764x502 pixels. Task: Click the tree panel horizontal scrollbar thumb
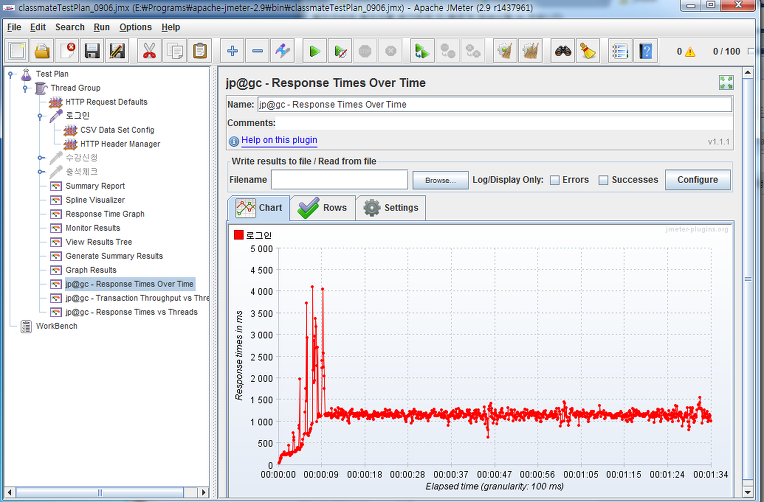click(x=99, y=492)
